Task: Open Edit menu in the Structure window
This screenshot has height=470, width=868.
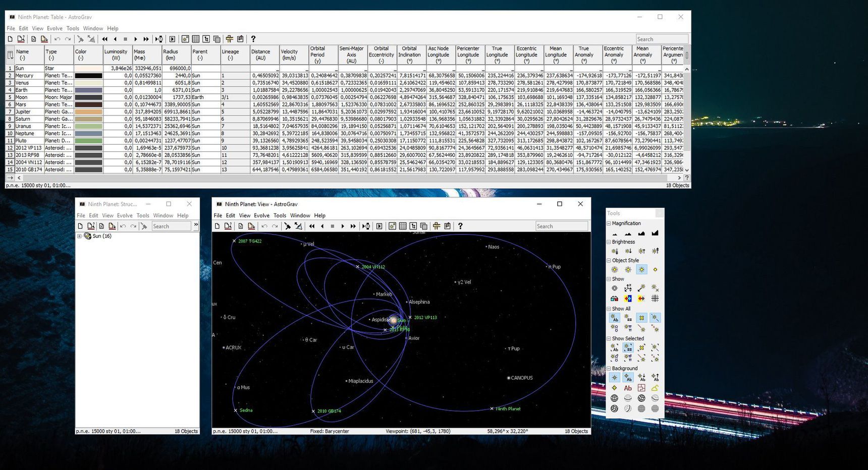Action: tap(93, 215)
